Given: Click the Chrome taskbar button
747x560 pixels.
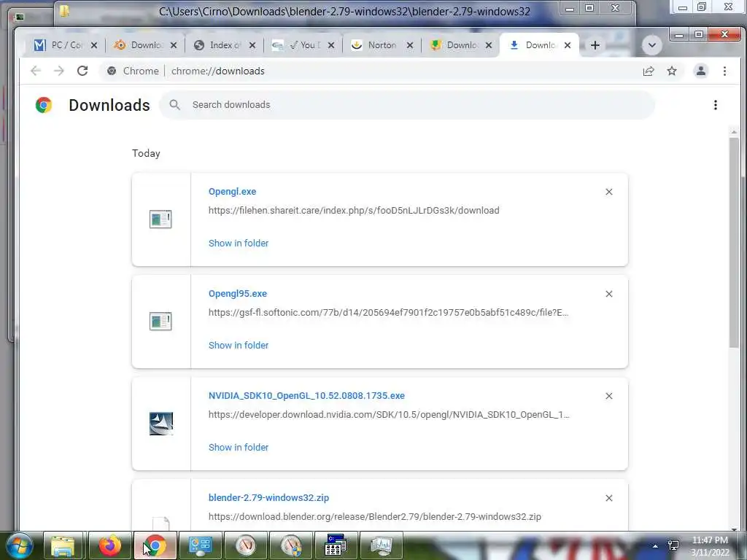Looking at the screenshot, I should pos(155,545).
